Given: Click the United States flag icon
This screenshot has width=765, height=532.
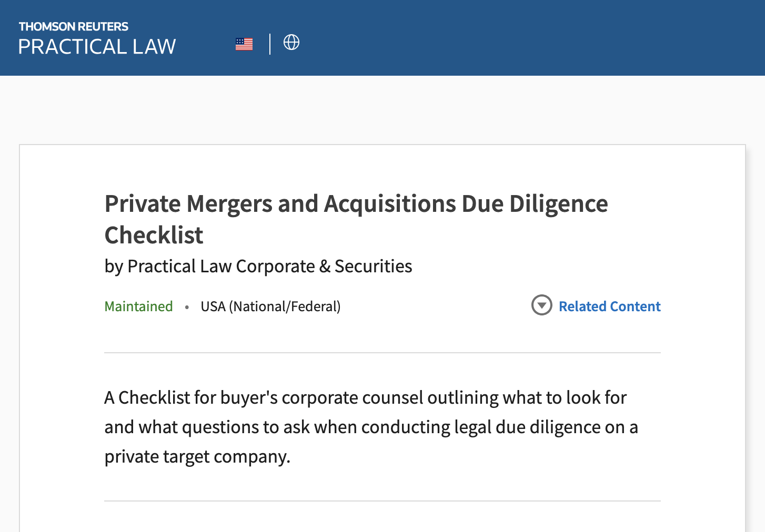Looking at the screenshot, I should click(244, 44).
